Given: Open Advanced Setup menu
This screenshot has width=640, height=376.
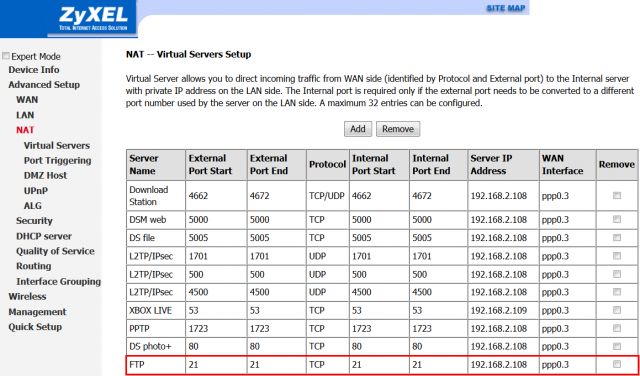Looking at the screenshot, I should (44, 85).
